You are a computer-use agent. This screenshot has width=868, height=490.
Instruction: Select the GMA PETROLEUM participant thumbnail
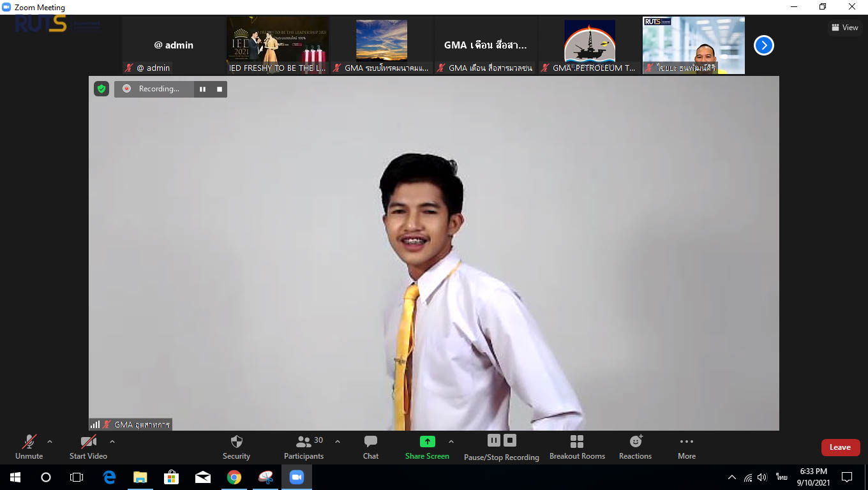[x=590, y=45]
